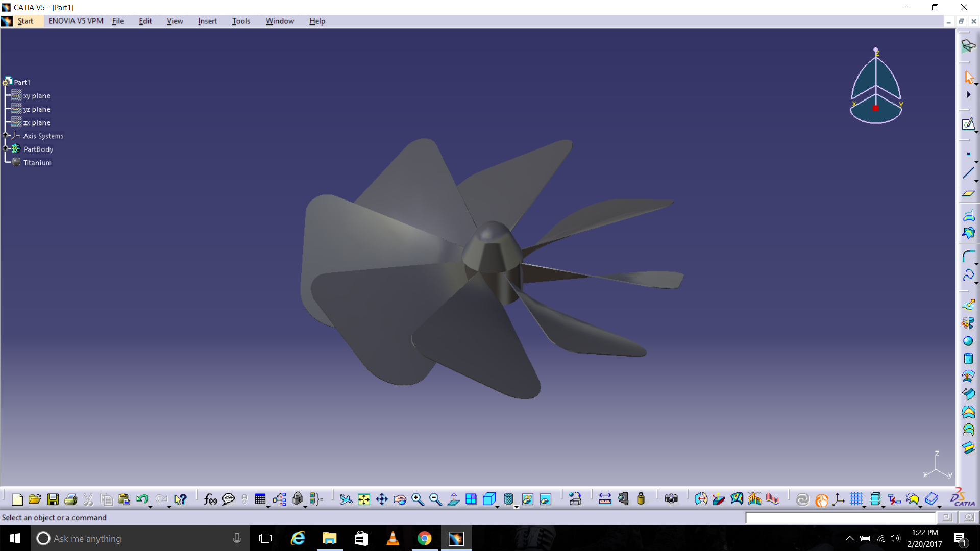Select zx plane in the tree
The image size is (980, 551).
point(37,122)
